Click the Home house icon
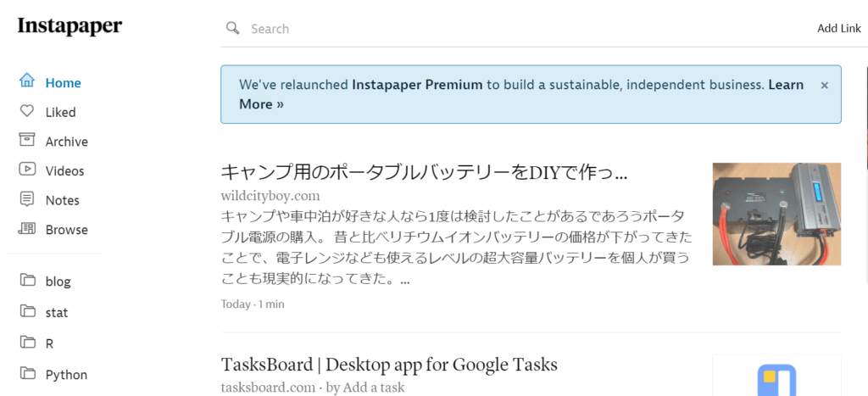 pyautogui.click(x=26, y=81)
